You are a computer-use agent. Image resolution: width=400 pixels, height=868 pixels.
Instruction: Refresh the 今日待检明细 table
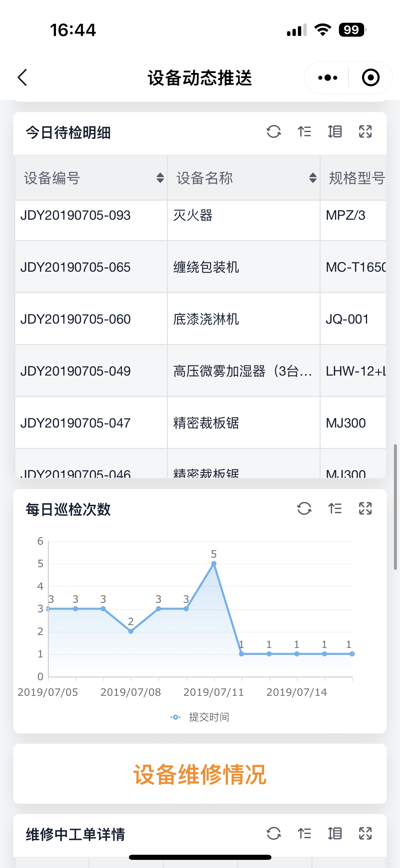point(273,132)
